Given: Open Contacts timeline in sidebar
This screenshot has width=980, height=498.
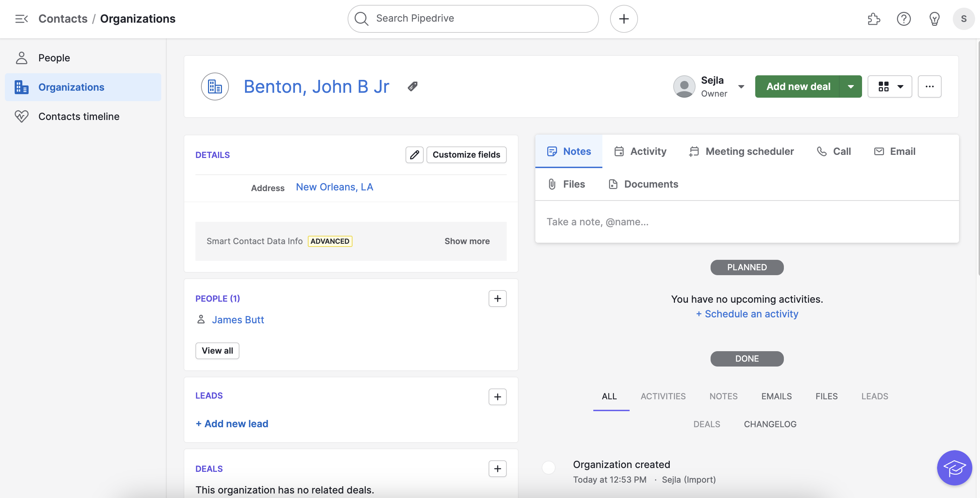Looking at the screenshot, I should pyautogui.click(x=83, y=116).
